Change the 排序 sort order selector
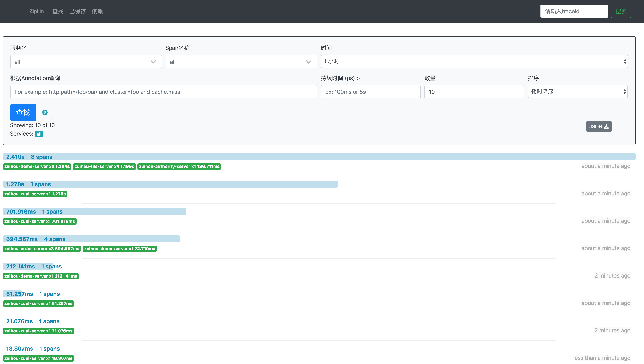This screenshot has width=644, height=364. pos(578,92)
